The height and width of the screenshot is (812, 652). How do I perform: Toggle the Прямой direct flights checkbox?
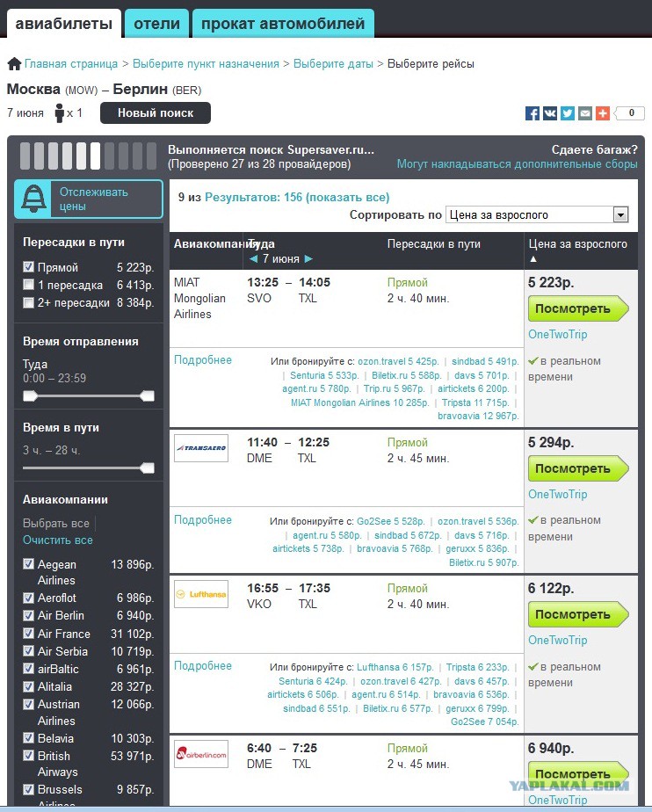pos(29,266)
